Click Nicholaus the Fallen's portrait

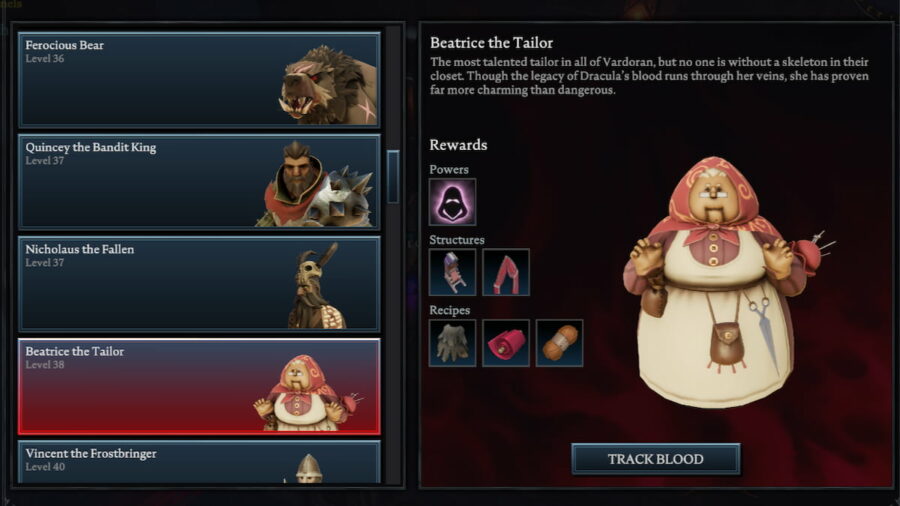coord(317,286)
